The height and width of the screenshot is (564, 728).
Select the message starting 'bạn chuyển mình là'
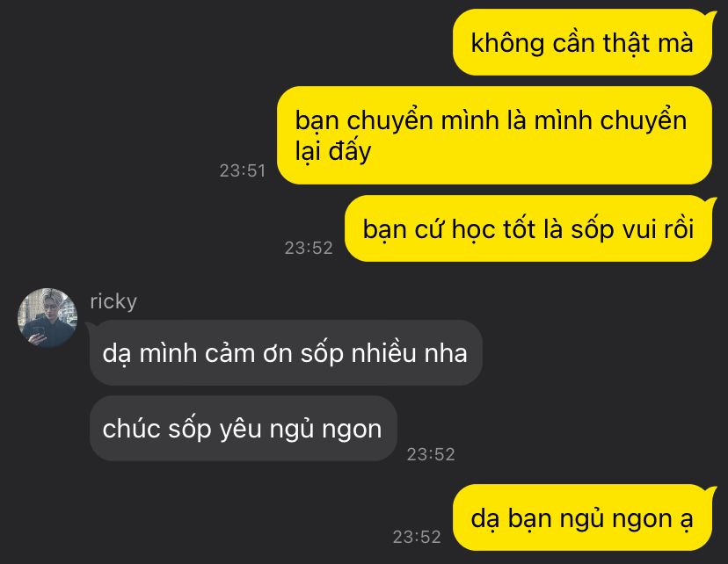(x=494, y=135)
